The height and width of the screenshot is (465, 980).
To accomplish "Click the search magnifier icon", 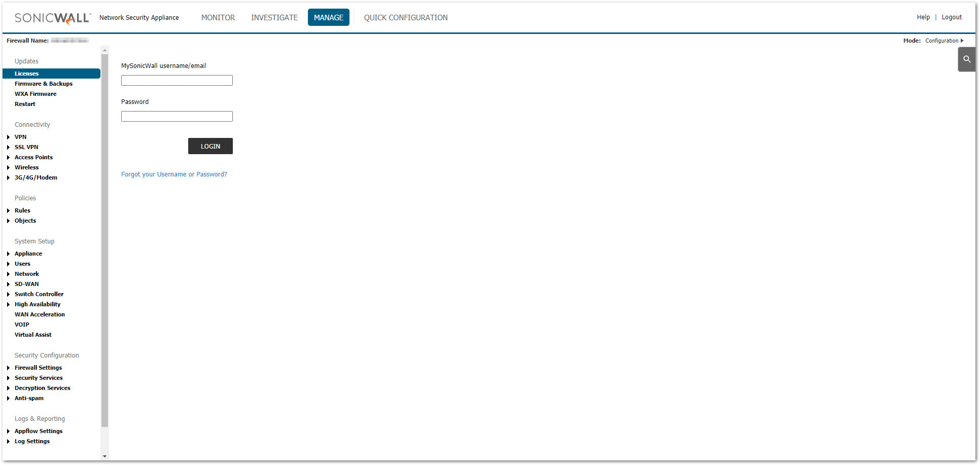I will pyautogui.click(x=967, y=59).
